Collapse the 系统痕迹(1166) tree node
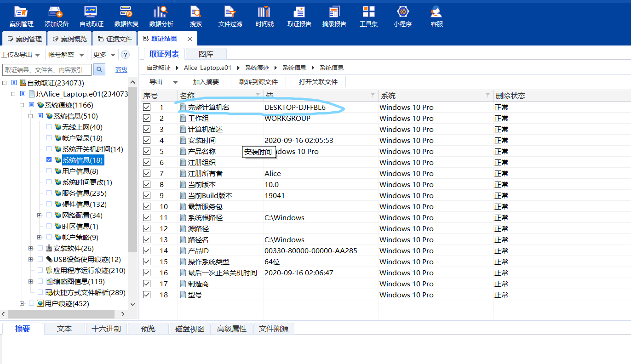This screenshot has height=364, width=631. click(22, 105)
